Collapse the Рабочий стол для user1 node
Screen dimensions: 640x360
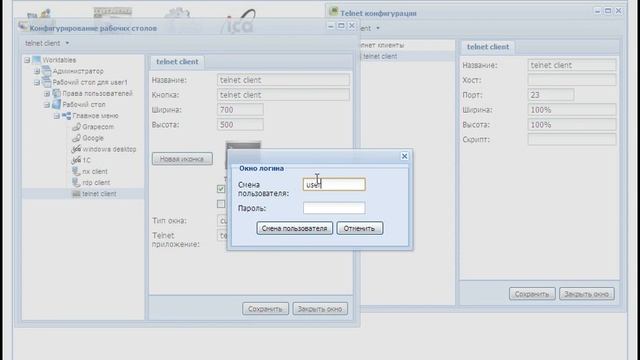pyautogui.click(x=37, y=82)
